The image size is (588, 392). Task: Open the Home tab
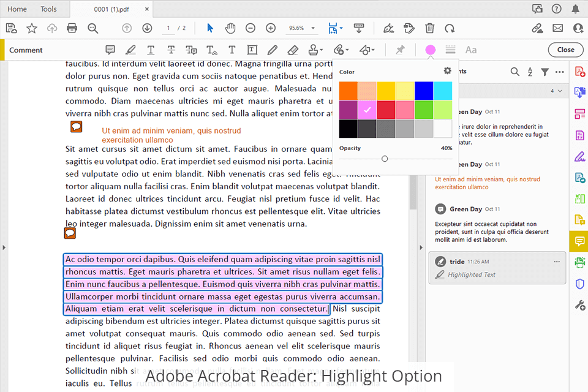pyautogui.click(x=17, y=9)
